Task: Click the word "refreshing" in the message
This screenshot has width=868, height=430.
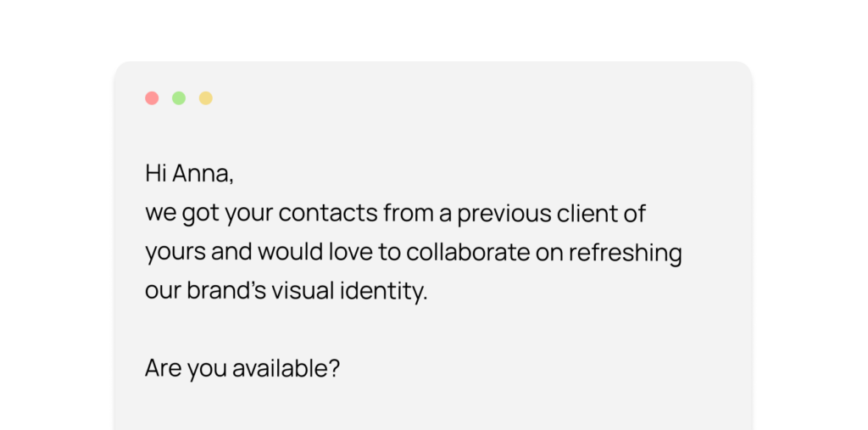Action: (x=626, y=254)
